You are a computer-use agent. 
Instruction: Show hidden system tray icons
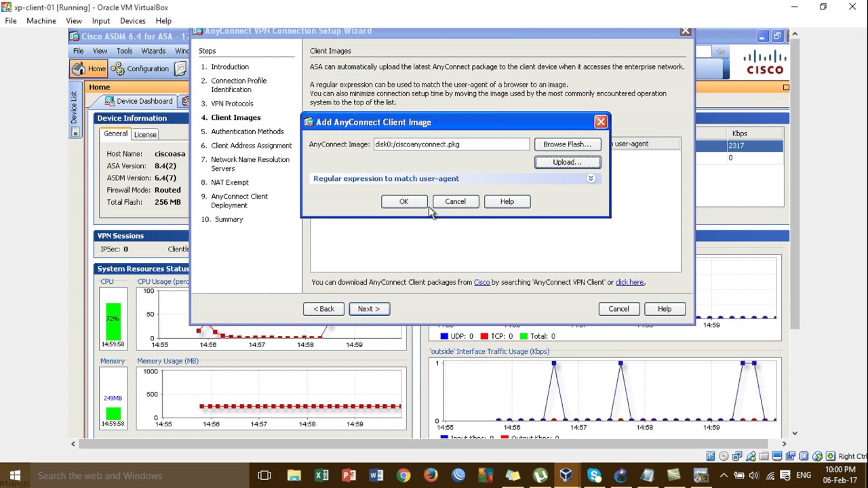click(724, 476)
